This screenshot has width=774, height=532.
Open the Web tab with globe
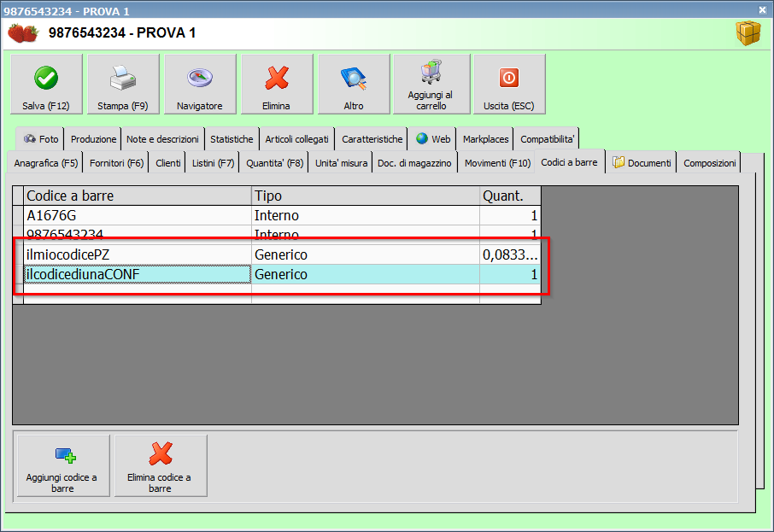point(432,139)
